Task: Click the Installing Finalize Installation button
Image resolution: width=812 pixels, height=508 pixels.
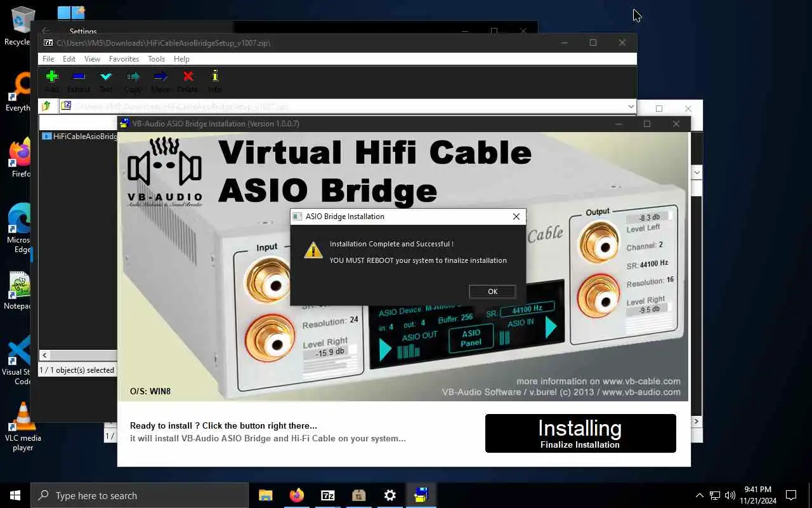Action: click(580, 434)
